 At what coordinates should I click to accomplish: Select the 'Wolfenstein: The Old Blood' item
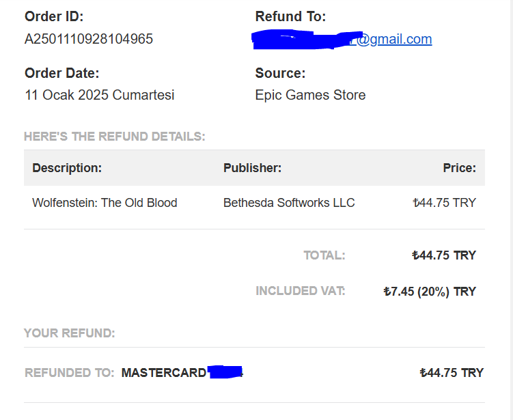pyautogui.click(x=105, y=203)
